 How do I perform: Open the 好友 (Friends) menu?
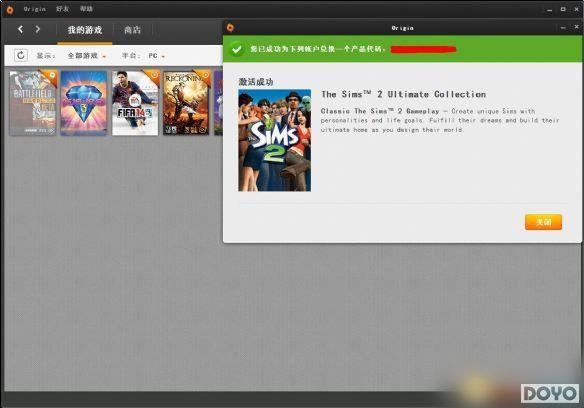62,9
